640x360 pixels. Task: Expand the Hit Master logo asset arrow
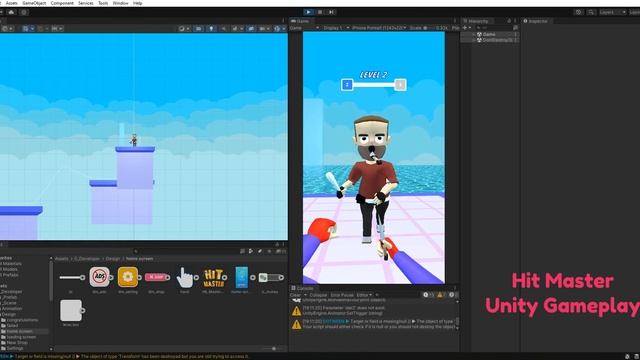click(x=225, y=278)
